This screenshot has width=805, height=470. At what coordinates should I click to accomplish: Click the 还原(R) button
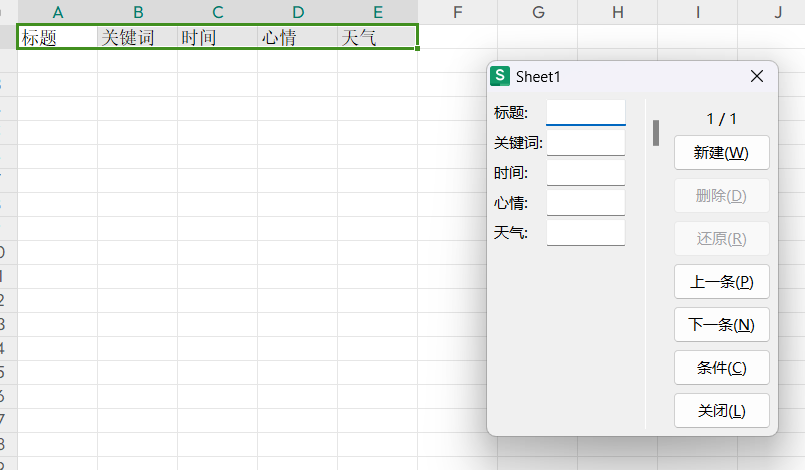click(x=721, y=239)
